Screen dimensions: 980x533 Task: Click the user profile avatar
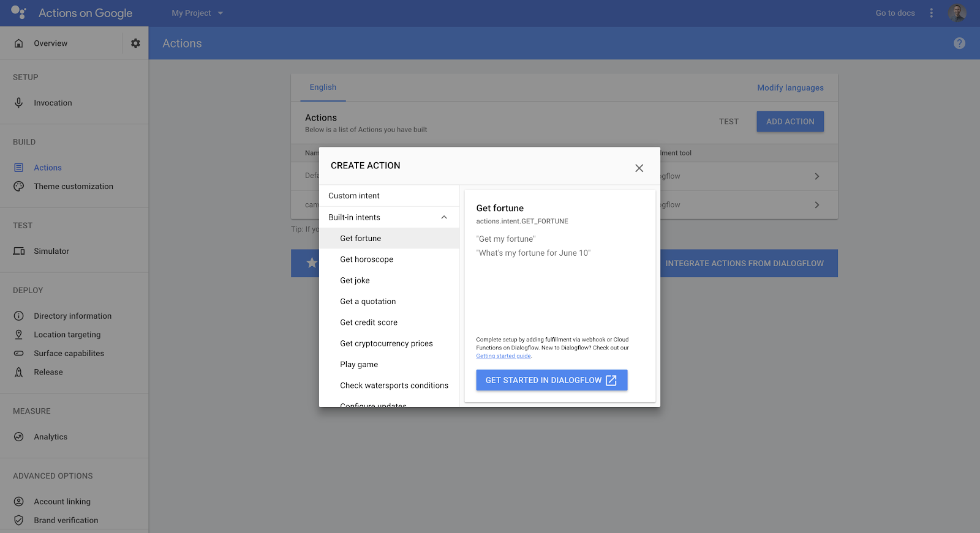click(x=957, y=13)
